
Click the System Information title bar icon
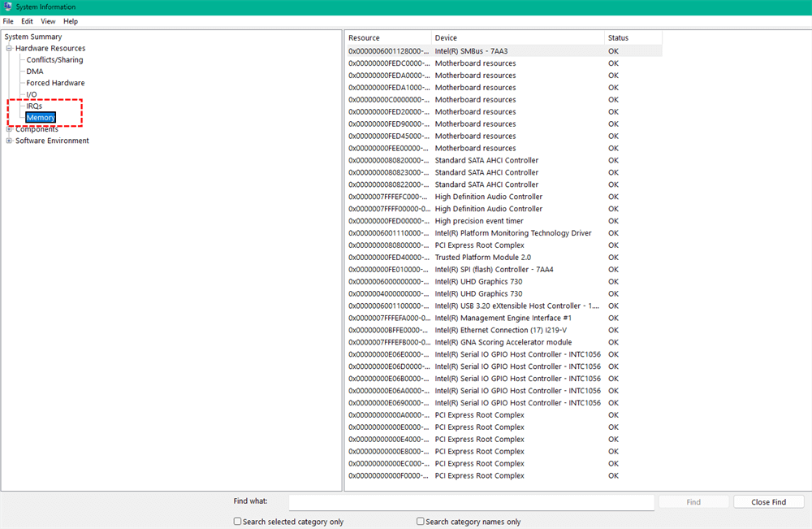8,7
